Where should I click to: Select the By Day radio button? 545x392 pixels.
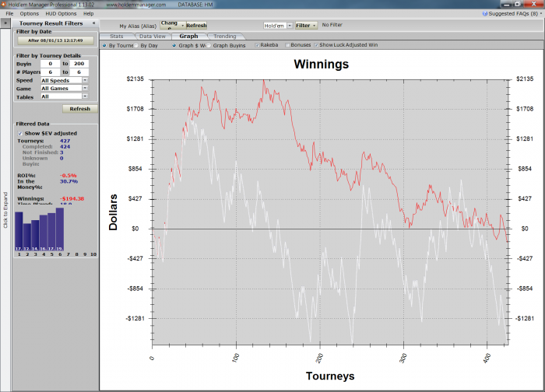click(136, 45)
